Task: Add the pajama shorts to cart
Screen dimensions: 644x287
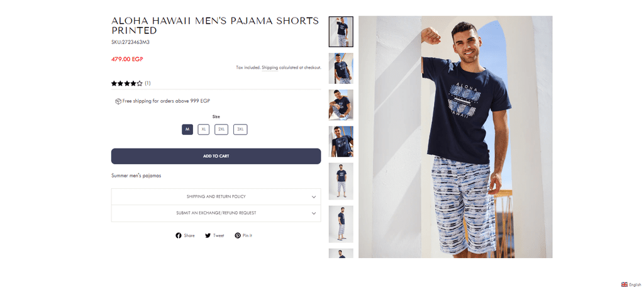Action: point(216,156)
